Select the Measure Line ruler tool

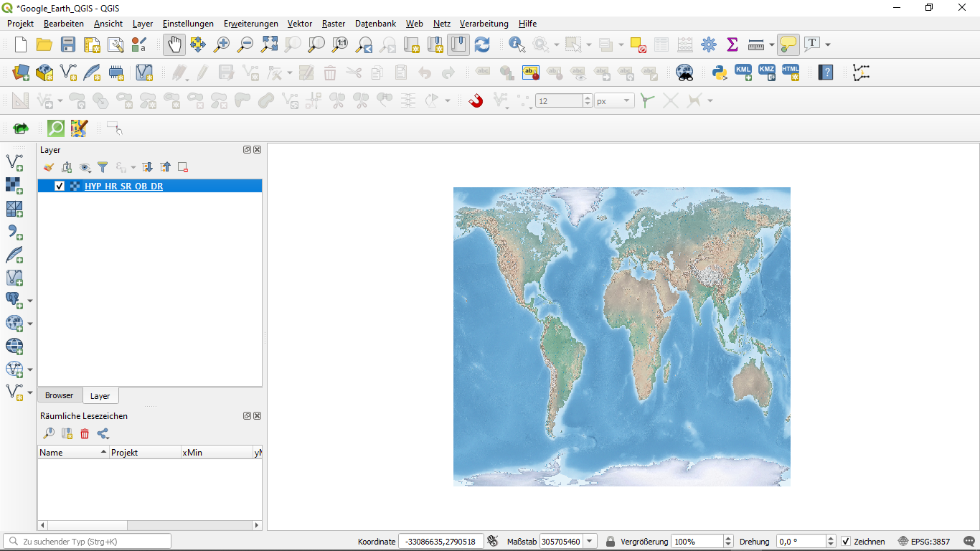pyautogui.click(x=756, y=44)
